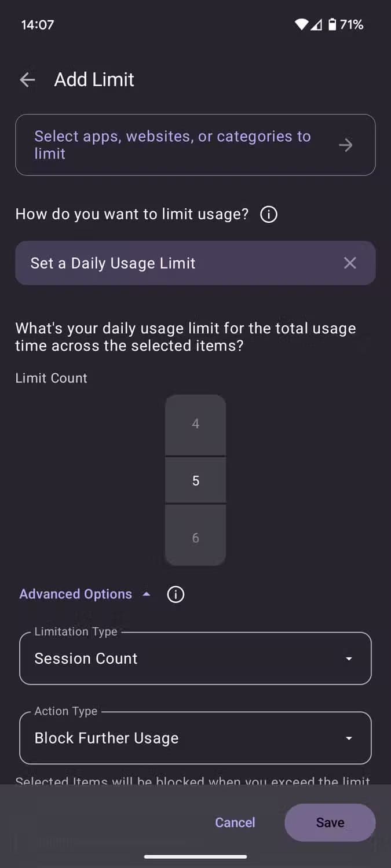
Task: Tap the cellular signal icon
Action: point(316,24)
